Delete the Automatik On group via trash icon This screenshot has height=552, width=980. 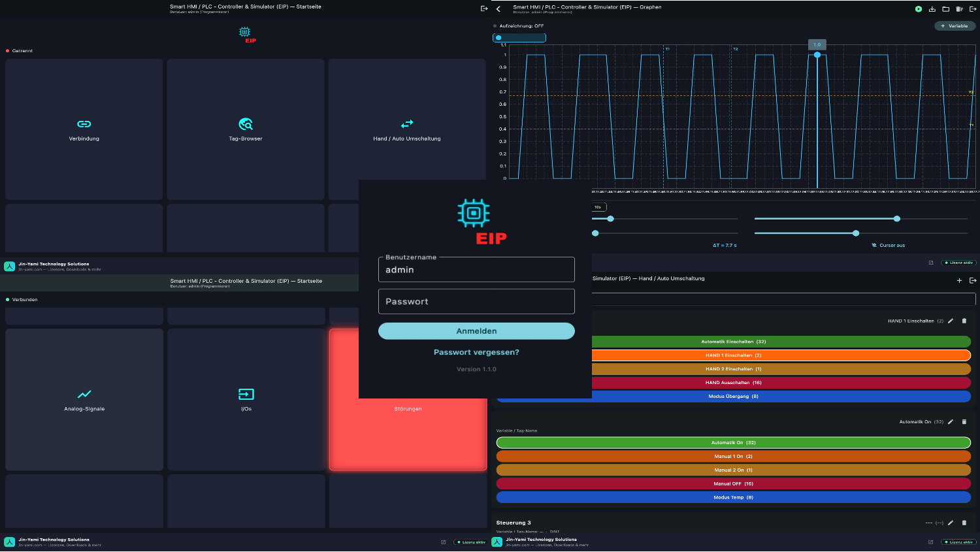click(964, 422)
